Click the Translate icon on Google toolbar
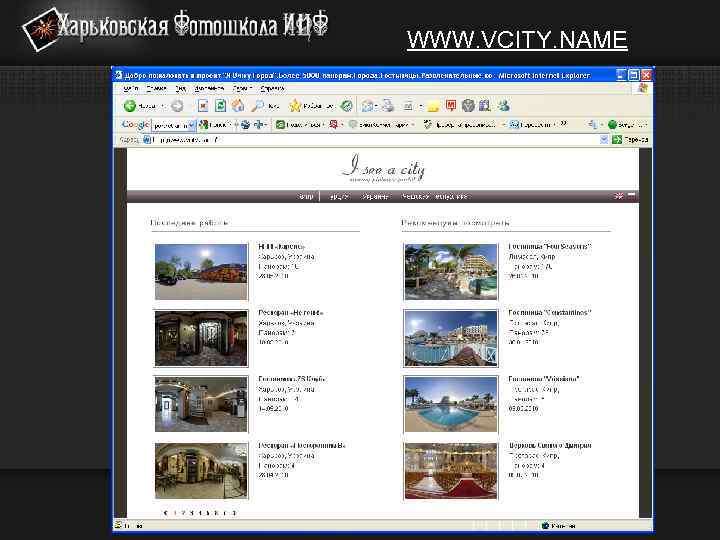 click(514, 124)
